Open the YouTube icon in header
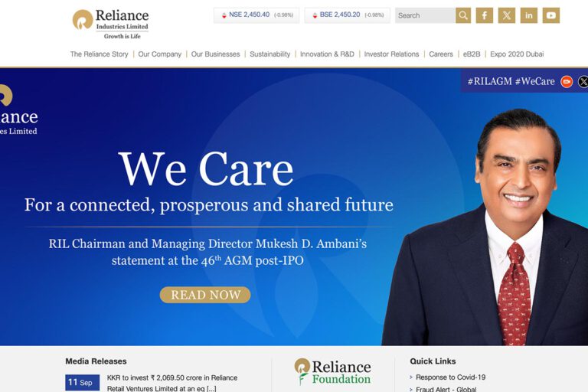 [x=551, y=15]
